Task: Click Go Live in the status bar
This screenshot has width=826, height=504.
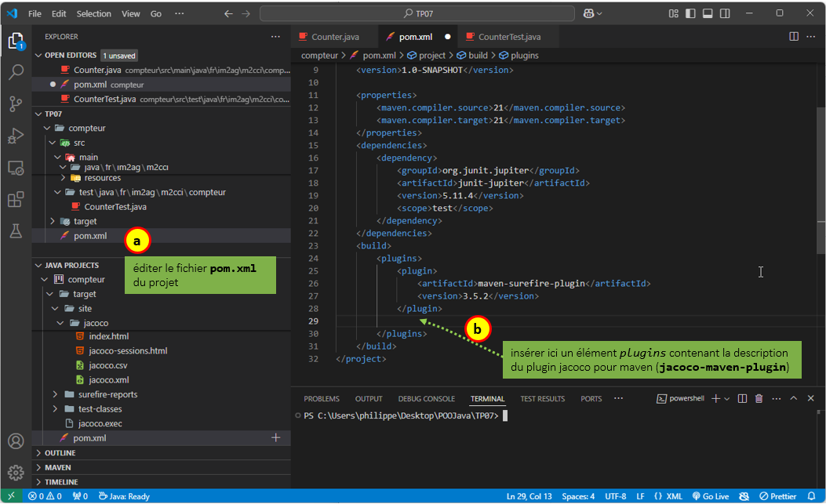Action: click(711, 496)
